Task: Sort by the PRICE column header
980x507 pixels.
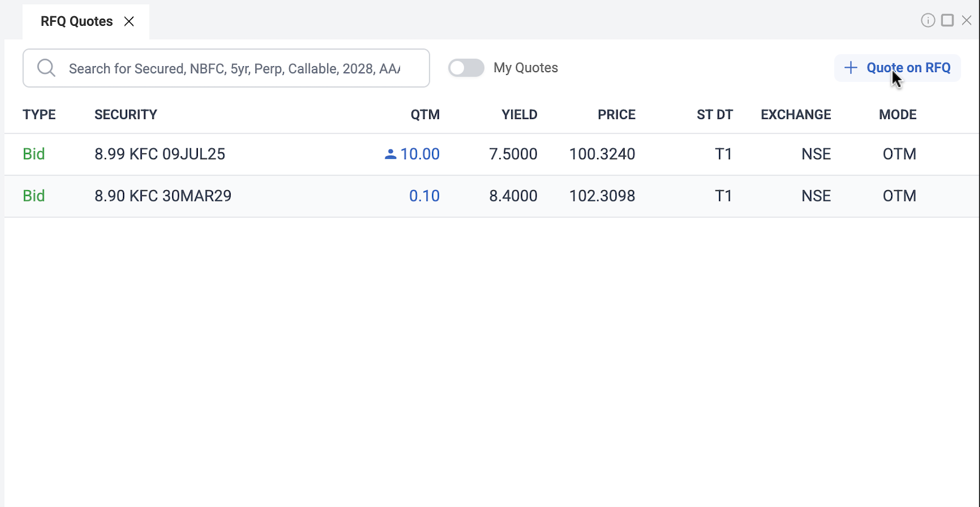Action: (x=616, y=115)
